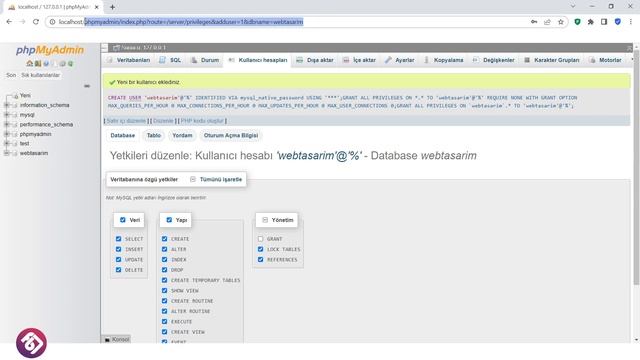Image resolution: width=640 pixels, height=360 pixels.
Task: Toggle the Yönetim group checkbox
Action: [x=265, y=220]
